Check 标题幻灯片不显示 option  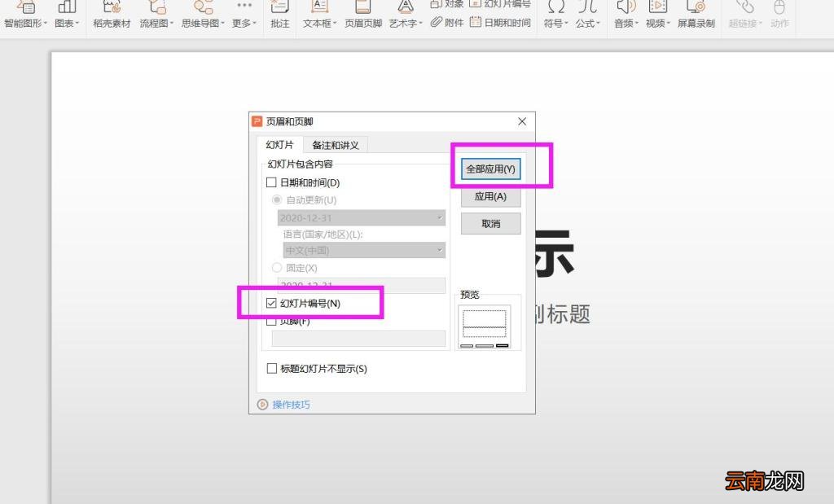tap(272, 368)
